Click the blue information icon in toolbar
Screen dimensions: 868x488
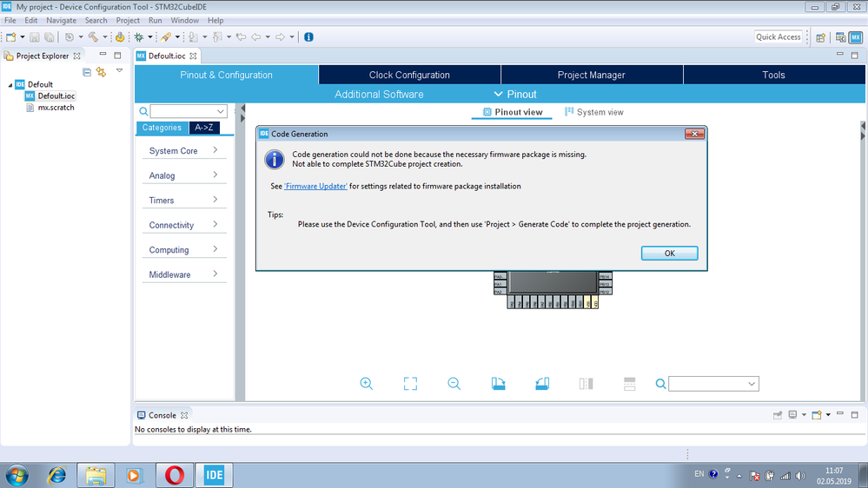(x=309, y=37)
